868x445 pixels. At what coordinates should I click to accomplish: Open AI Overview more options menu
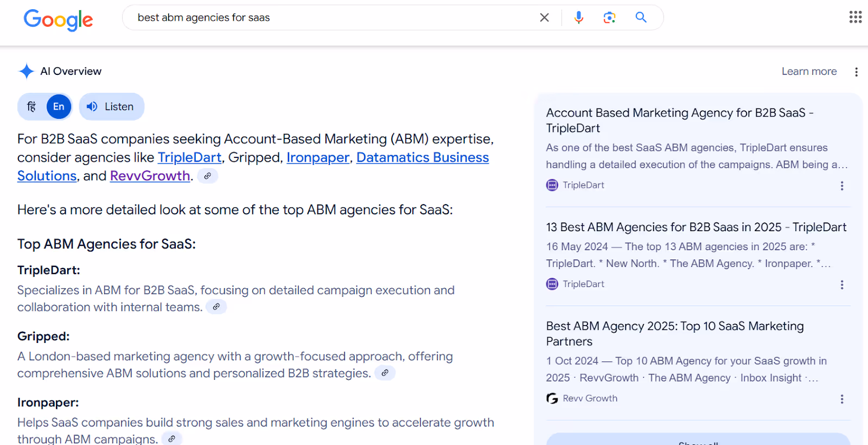(x=856, y=72)
